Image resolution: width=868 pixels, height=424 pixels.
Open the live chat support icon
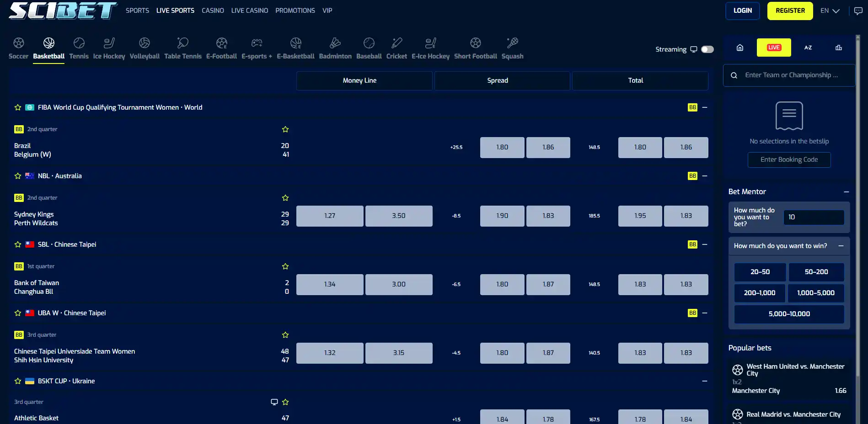[x=858, y=11]
